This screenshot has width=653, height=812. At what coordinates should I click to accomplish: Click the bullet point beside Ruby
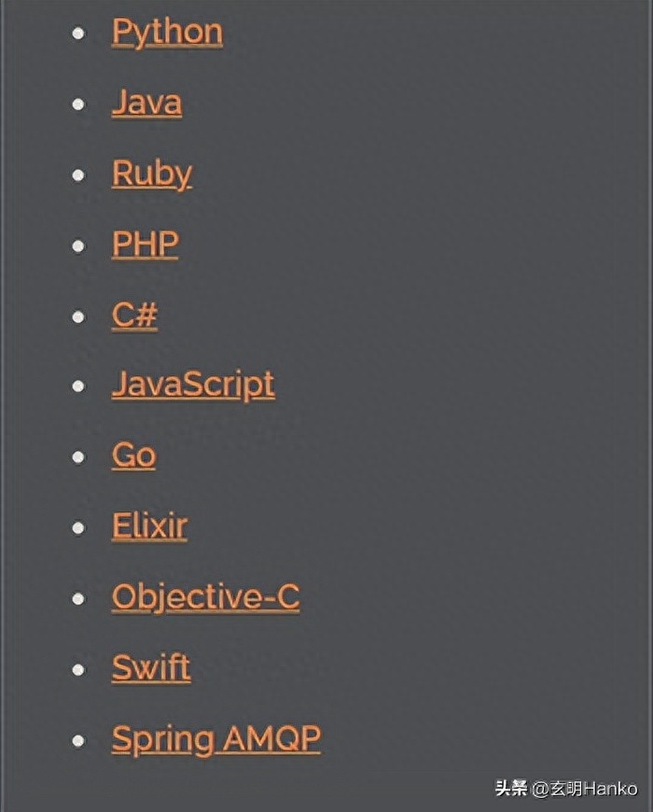coord(78,175)
